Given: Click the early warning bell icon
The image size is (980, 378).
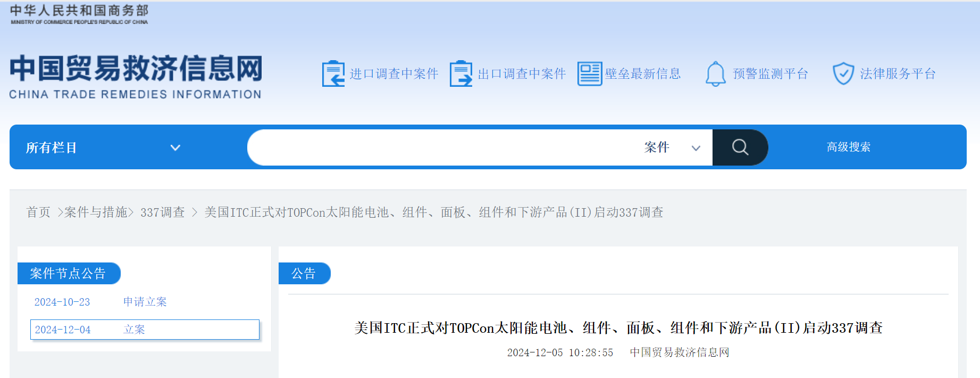Looking at the screenshot, I should pos(715,73).
